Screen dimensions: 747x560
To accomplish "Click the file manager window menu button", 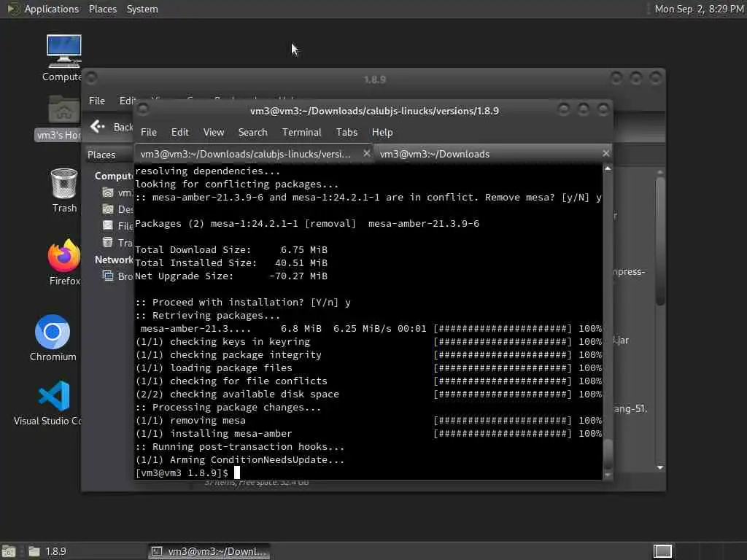I will point(91,77).
